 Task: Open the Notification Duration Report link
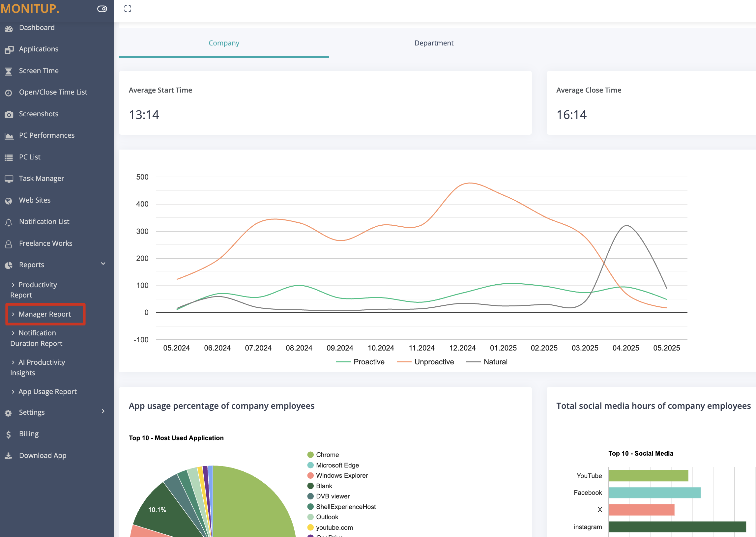point(36,338)
